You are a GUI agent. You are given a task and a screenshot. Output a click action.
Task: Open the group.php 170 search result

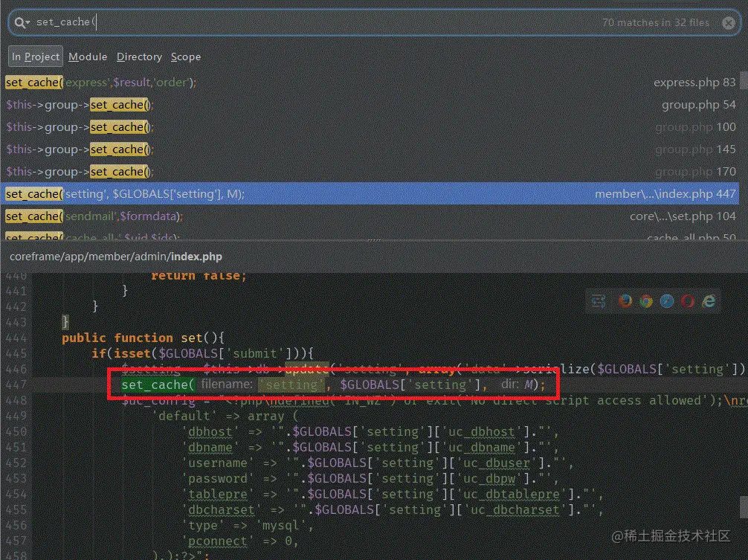tap(370, 172)
